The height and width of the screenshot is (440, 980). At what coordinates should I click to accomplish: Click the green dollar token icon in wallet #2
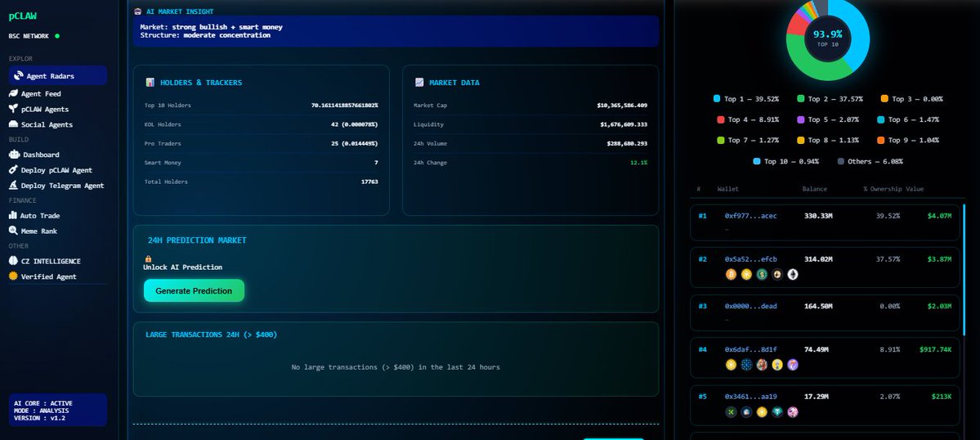(761, 274)
